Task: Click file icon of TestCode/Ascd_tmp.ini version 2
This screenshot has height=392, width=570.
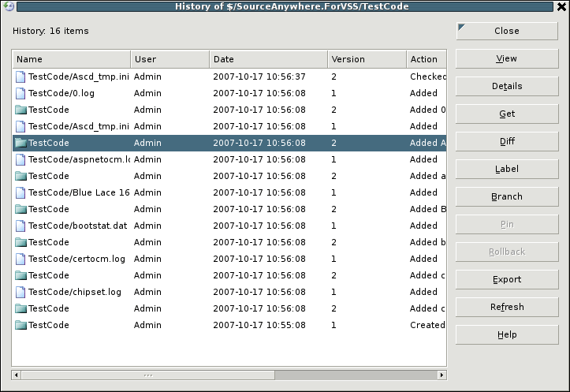Action: [20, 77]
